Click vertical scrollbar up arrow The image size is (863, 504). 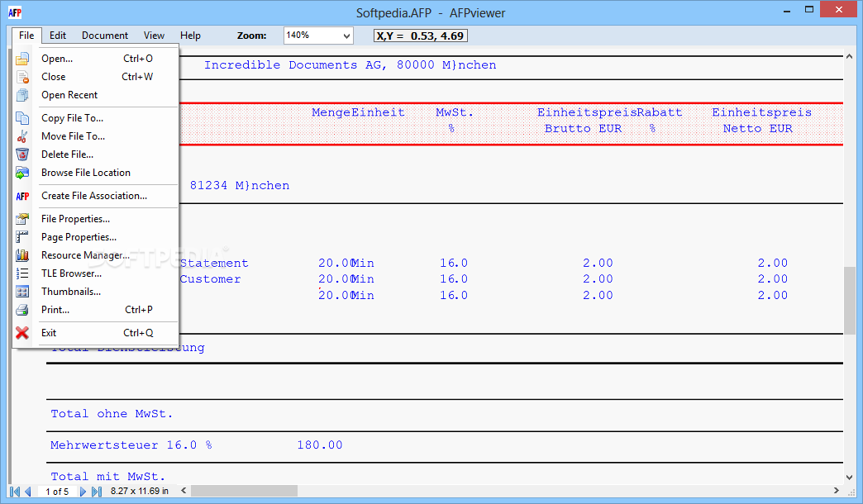849,56
